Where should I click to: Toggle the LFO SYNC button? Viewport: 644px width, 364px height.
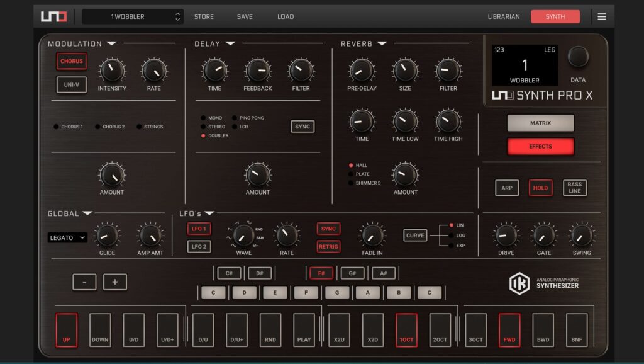click(x=328, y=229)
